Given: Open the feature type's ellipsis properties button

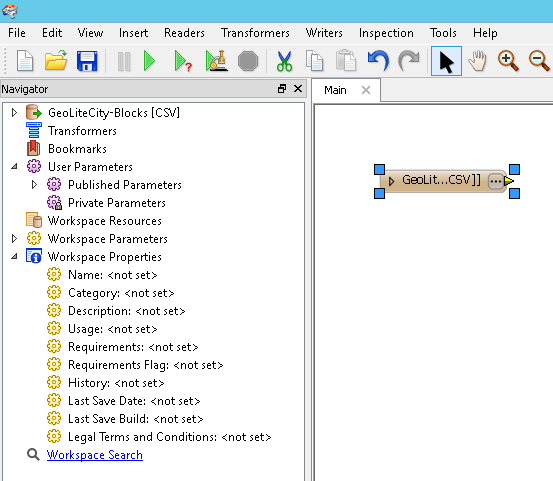Looking at the screenshot, I should pos(496,181).
